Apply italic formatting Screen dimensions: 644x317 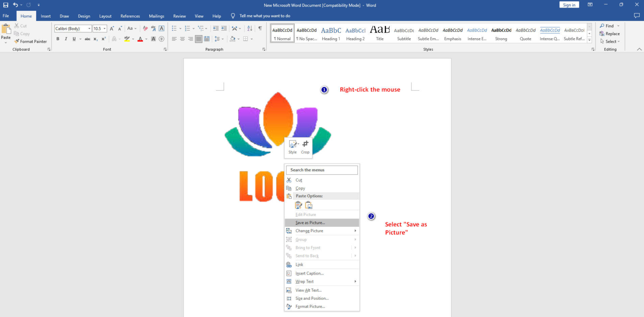pyautogui.click(x=65, y=39)
